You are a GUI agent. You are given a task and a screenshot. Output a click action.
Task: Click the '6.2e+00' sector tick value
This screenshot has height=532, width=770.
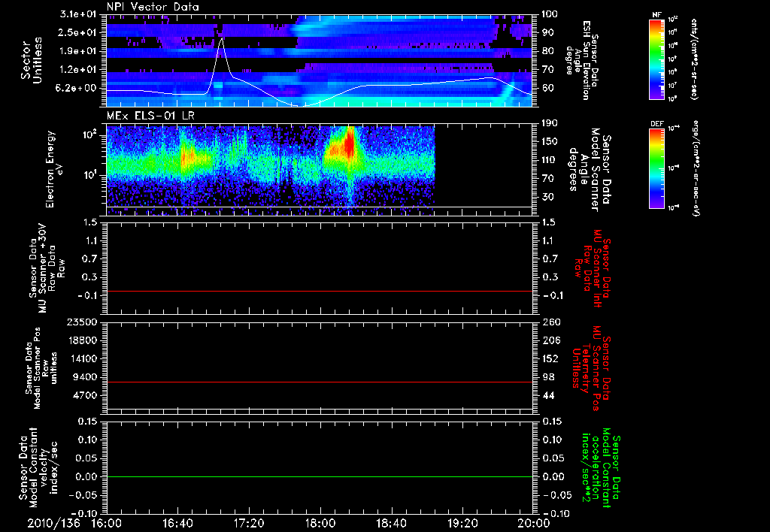point(77,89)
